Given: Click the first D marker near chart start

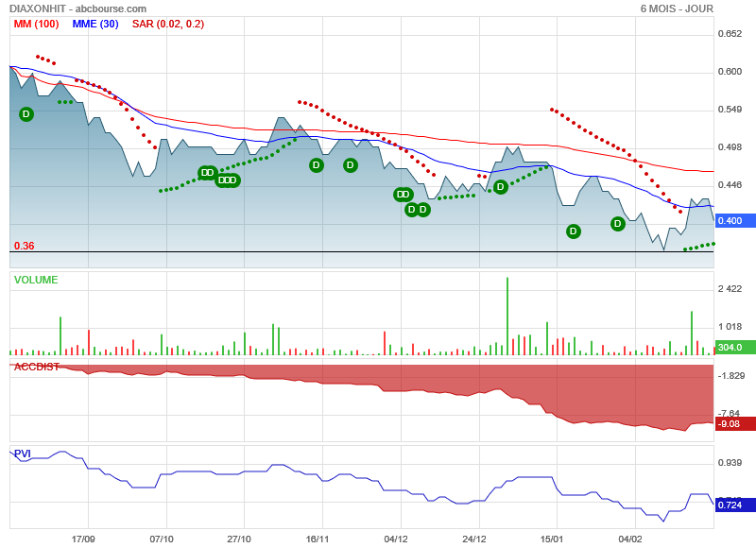Looking at the screenshot, I should click(26, 114).
